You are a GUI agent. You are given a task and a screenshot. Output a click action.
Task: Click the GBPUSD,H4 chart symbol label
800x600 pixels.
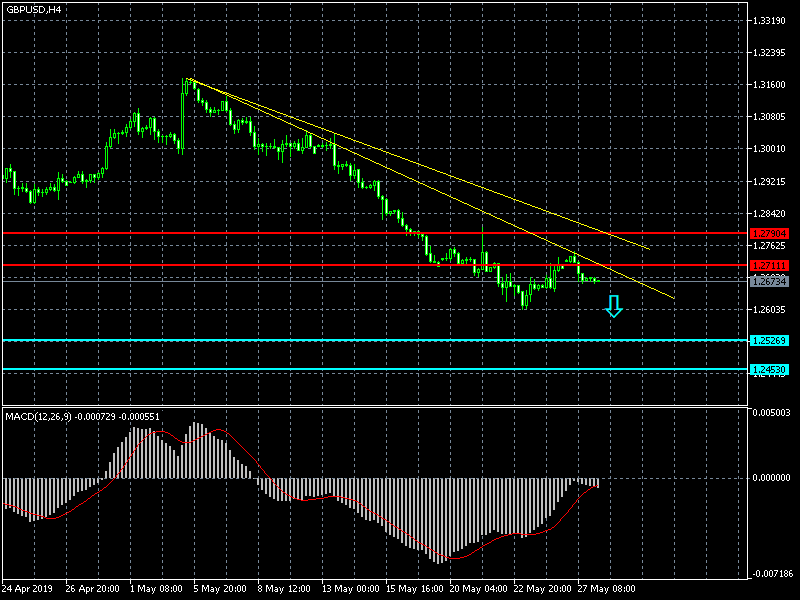tap(34, 10)
